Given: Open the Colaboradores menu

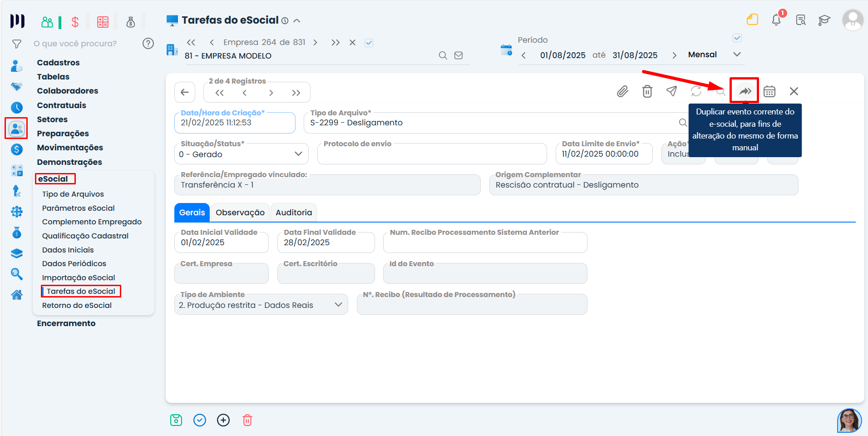Looking at the screenshot, I should point(68,91).
